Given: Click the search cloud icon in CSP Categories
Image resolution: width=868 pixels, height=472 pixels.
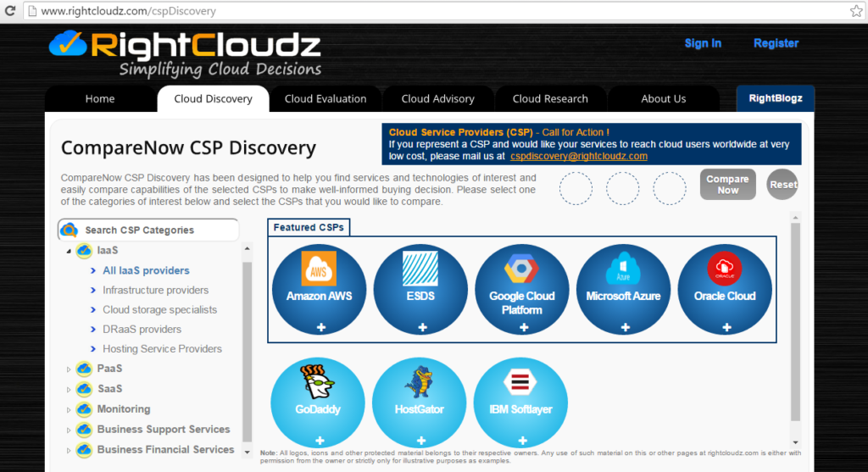Looking at the screenshot, I should (70, 230).
